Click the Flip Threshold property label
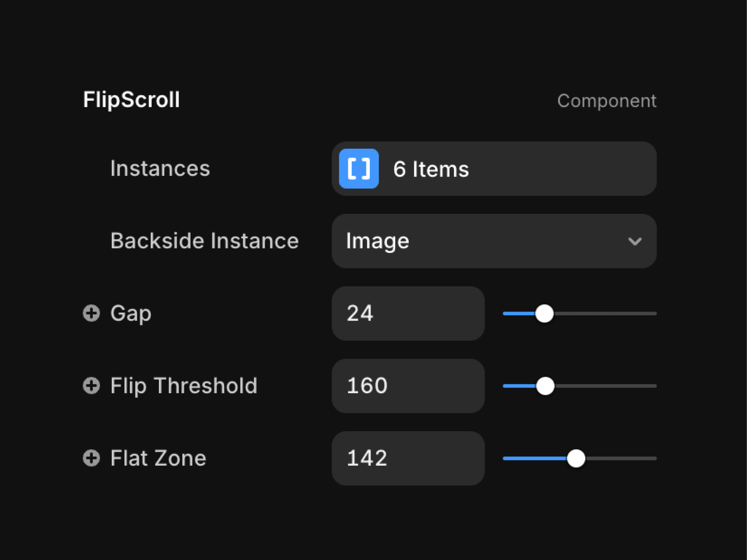The height and width of the screenshot is (560, 747). [x=184, y=385]
